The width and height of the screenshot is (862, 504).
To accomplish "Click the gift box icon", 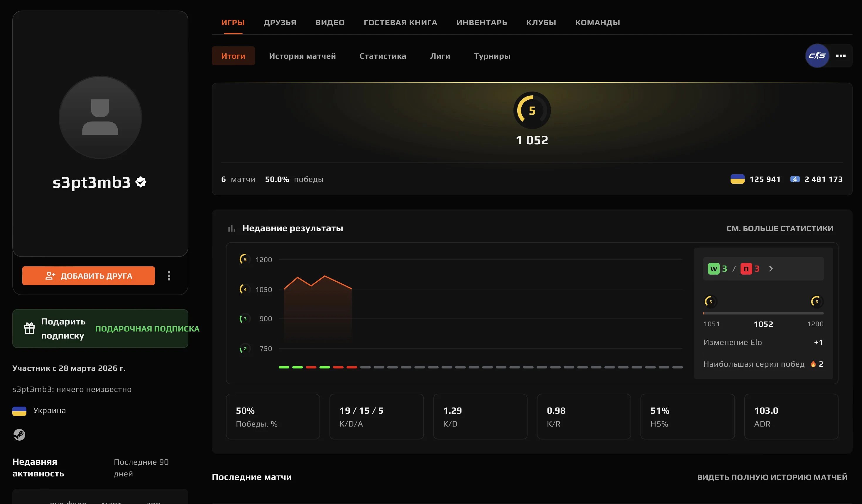I will pos(29,328).
